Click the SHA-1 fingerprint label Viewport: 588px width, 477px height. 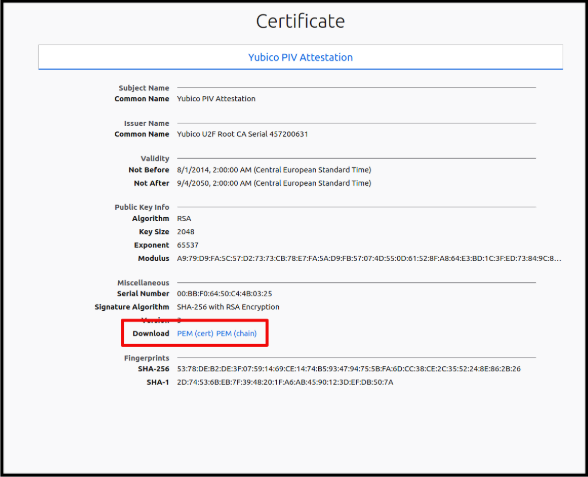tap(158, 382)
